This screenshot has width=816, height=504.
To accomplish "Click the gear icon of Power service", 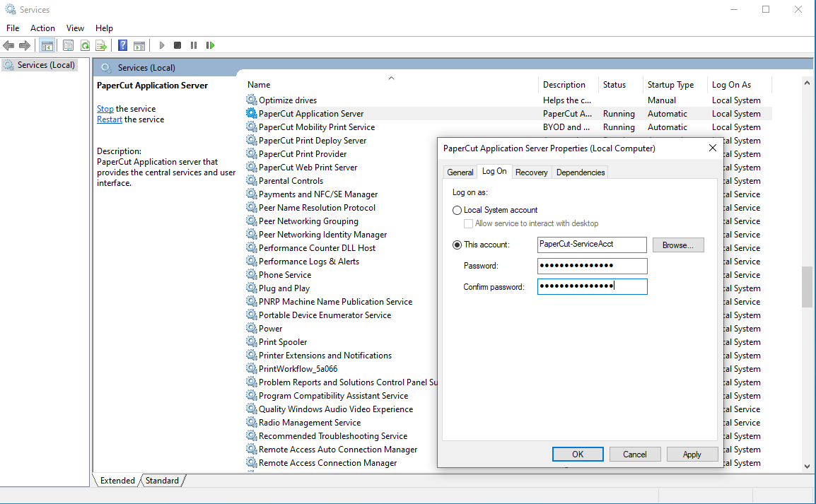I will [x=252, y=328].
